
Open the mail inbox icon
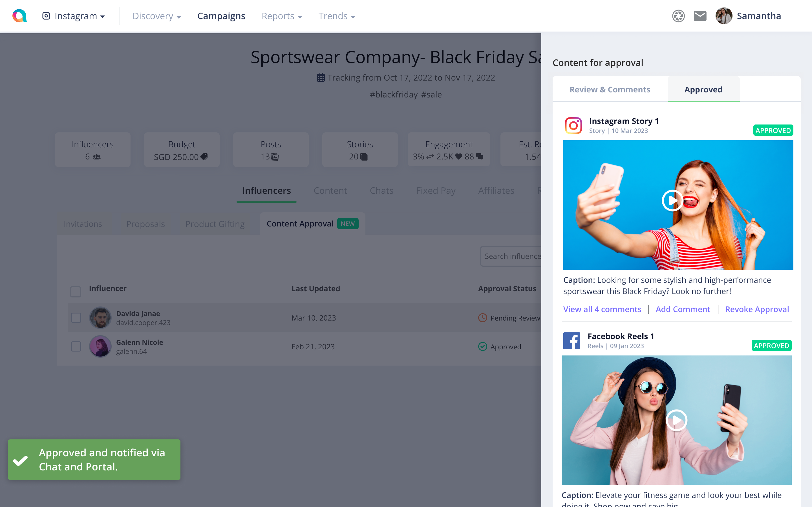(x=700, y=16)
